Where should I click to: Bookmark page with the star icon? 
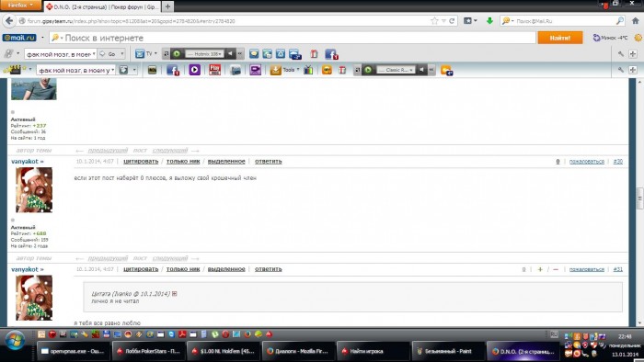pos(434,21)
